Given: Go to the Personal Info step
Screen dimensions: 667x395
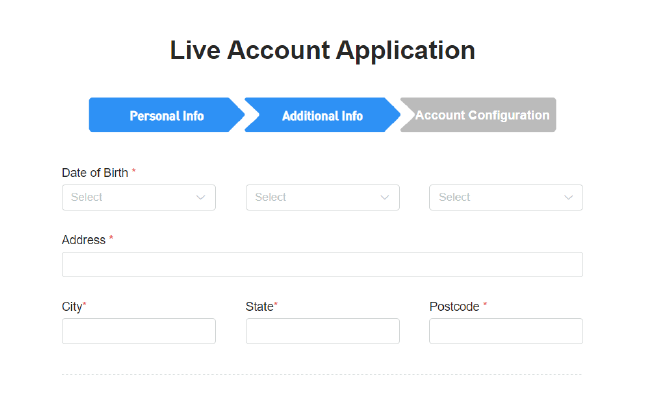Looking at the screenshot, I should [x=167, y=115].
